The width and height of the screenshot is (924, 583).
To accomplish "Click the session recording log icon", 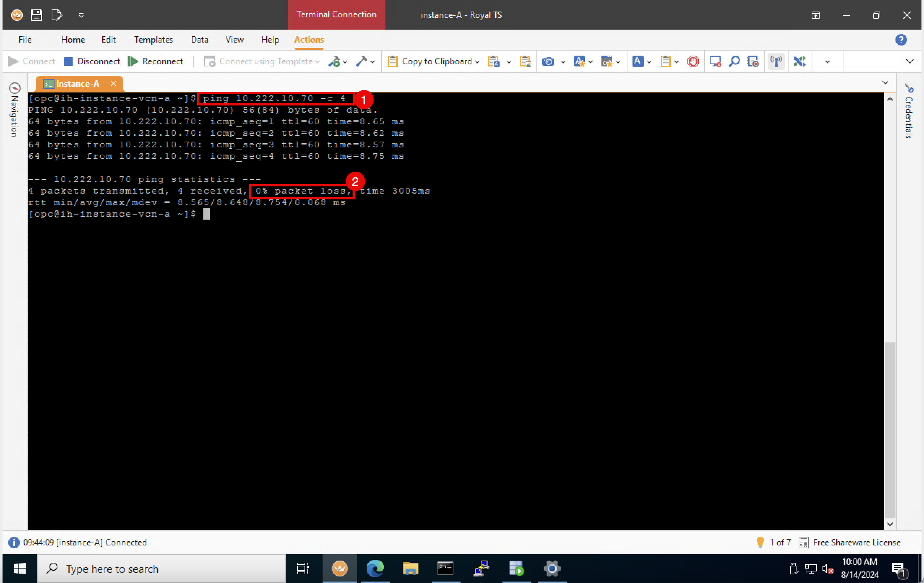I will pyautogui.click(x=753, y=61).
